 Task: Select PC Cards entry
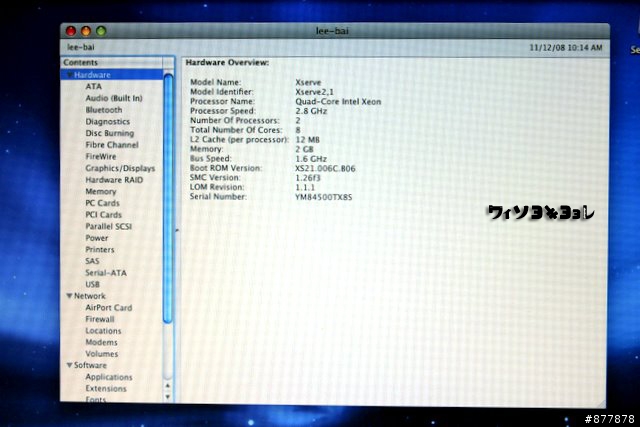[x=102, y=203]
